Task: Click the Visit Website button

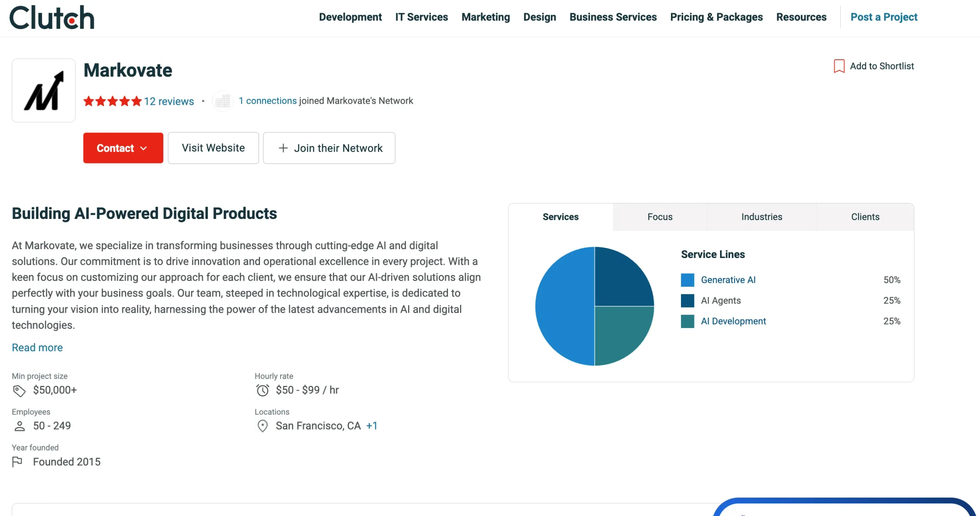Action: [213, 148]
